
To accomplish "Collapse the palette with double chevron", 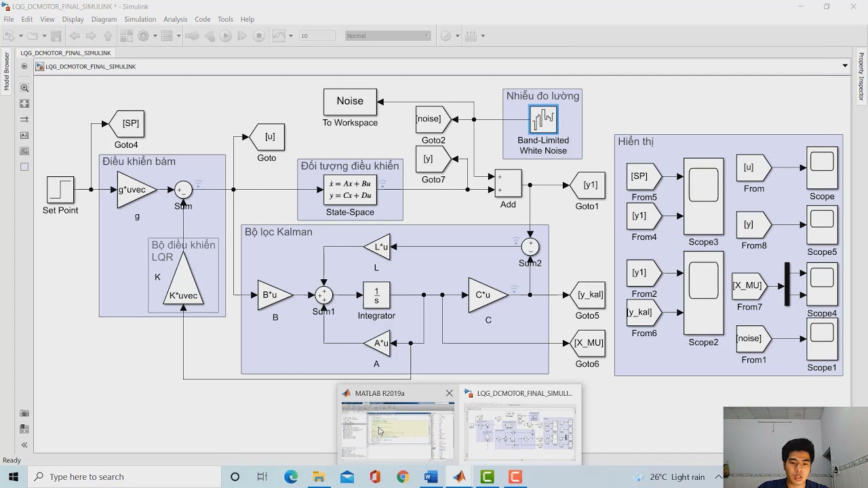I will (x=24, y=445).
